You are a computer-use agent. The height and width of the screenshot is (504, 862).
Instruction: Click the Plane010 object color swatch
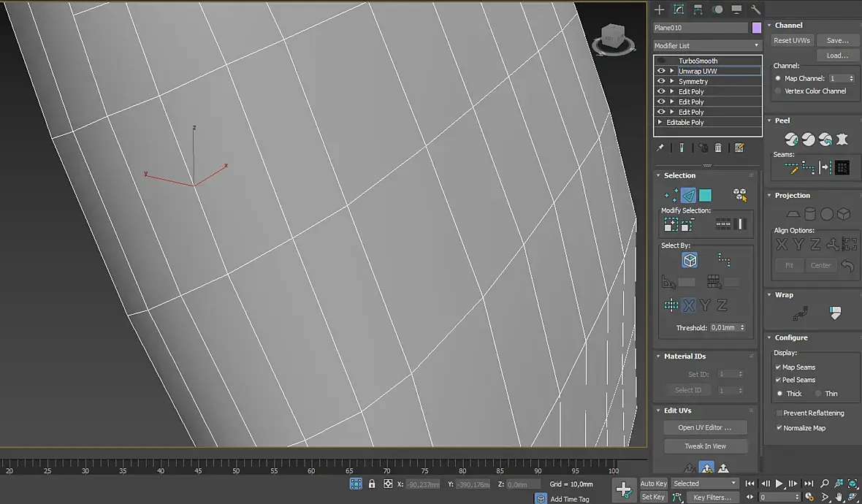pyautogui.click(x=757, y=28)
